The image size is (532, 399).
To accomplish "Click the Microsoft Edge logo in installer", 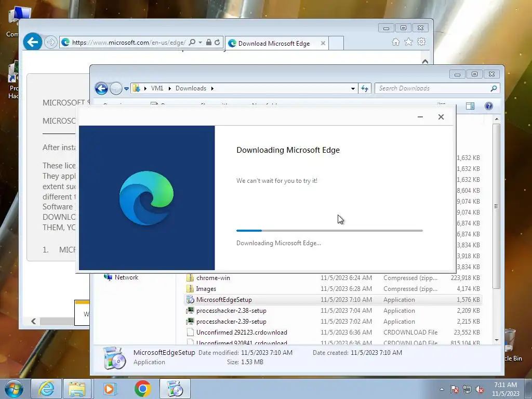I will tap(147, 198).
